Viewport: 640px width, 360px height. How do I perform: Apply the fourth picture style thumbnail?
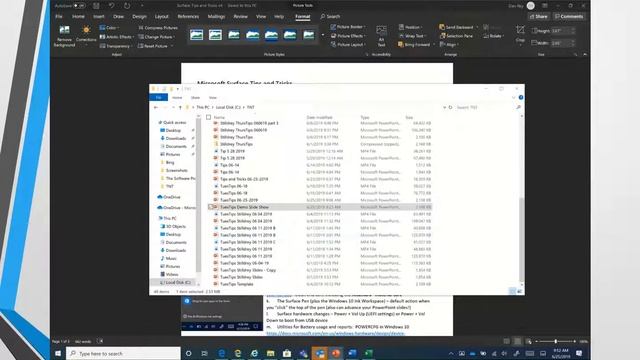click(x=253, y=35)
